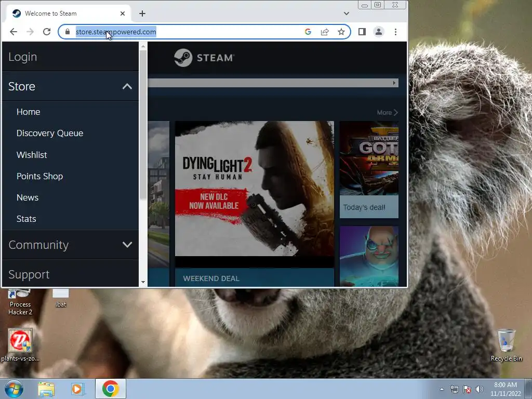
Task: Close the Welcome to Steam tab
Action: pos(123,14)
